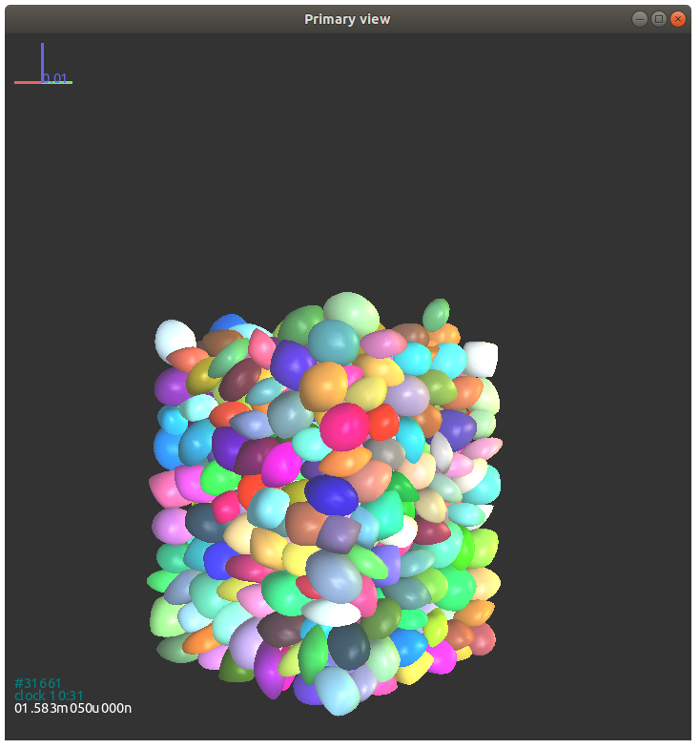Click the green axis line of the gizmo
The height and width of the screenshot is (749, 700).
[62, 83]
